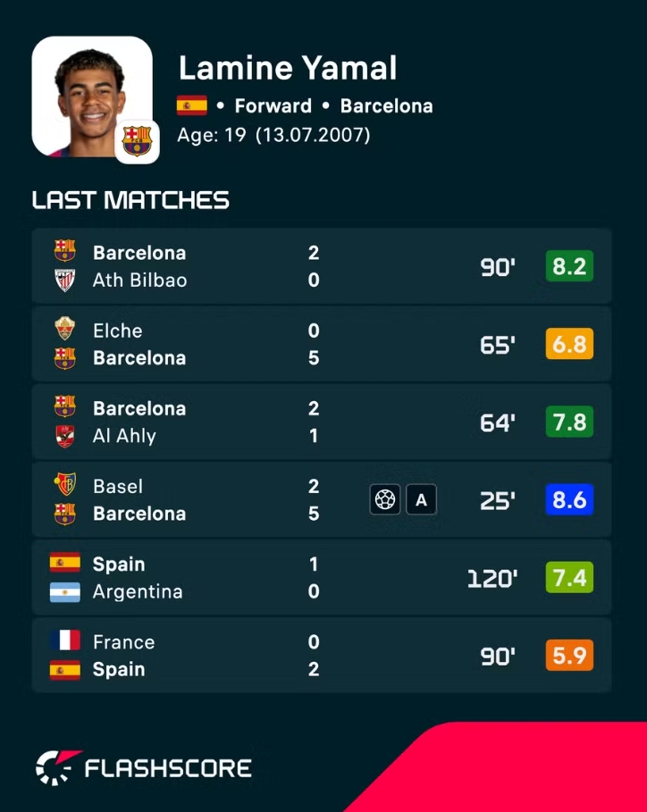Click the Basel club crest
647x812 pixels.
[x=64, y=485]
